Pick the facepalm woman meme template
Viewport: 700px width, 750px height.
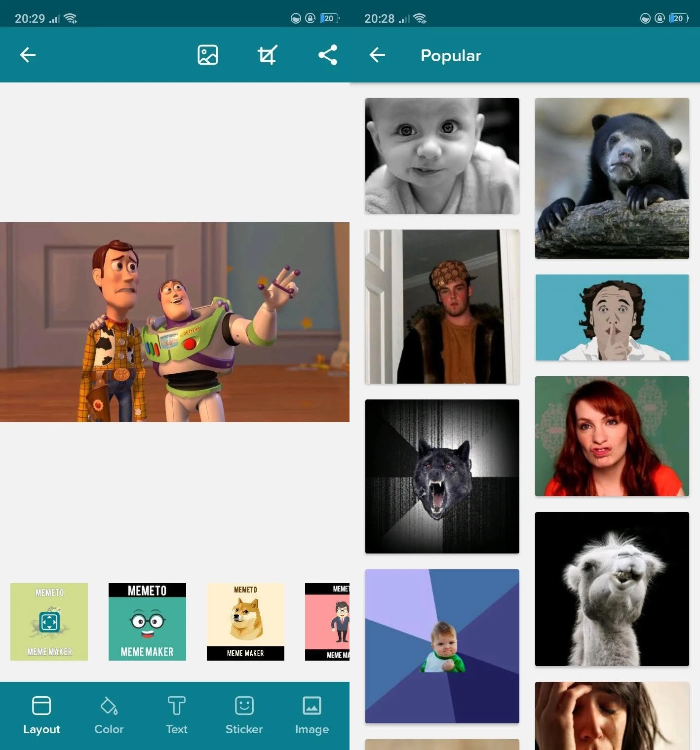click(x=612, y=716)
